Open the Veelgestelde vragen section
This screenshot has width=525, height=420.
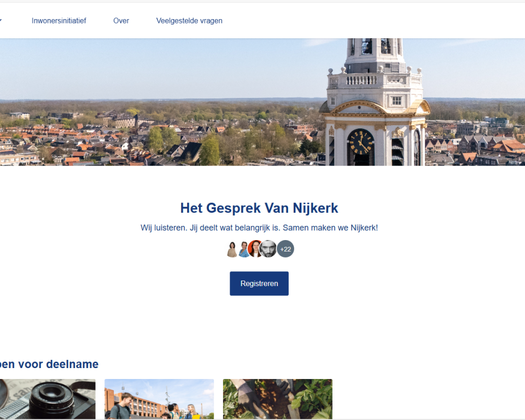point(189,20)
